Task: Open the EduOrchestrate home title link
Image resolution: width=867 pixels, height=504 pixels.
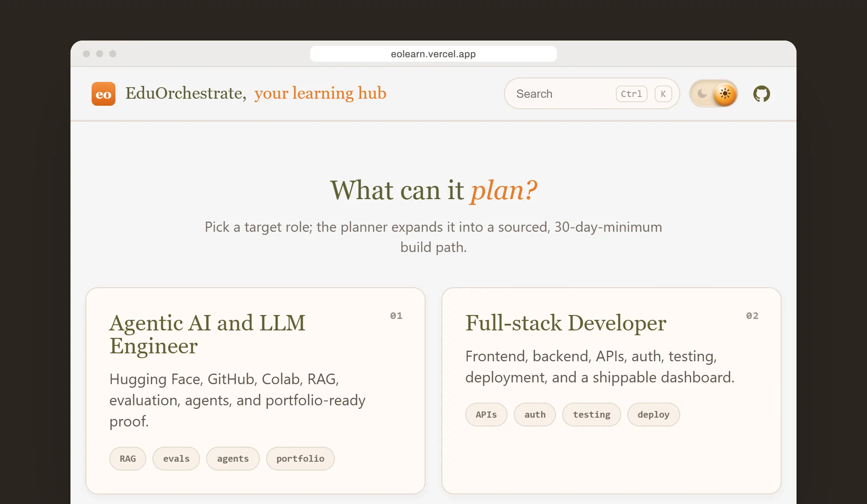Action: point(185,93)
